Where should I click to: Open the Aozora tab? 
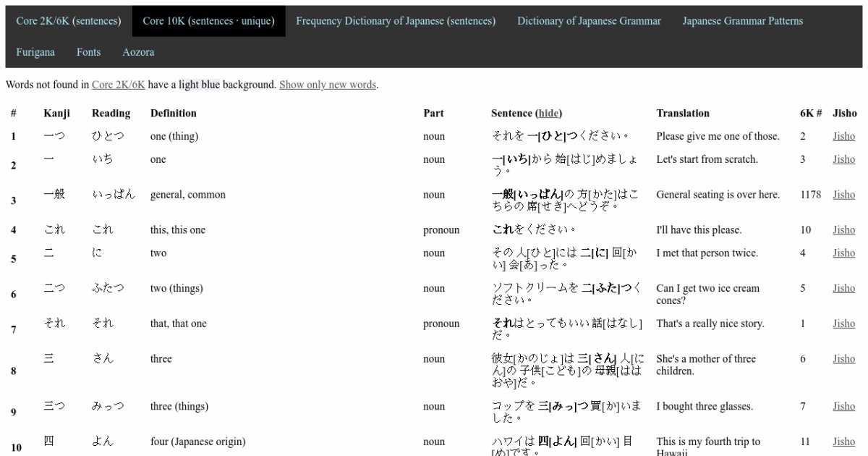[x=138, y=51]
